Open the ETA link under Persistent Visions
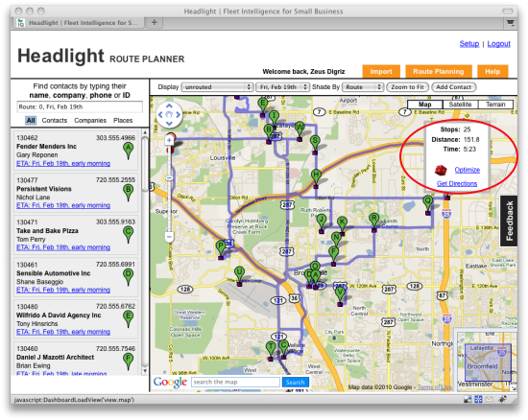This screenshot has width=528, height=420. [63, 205]
